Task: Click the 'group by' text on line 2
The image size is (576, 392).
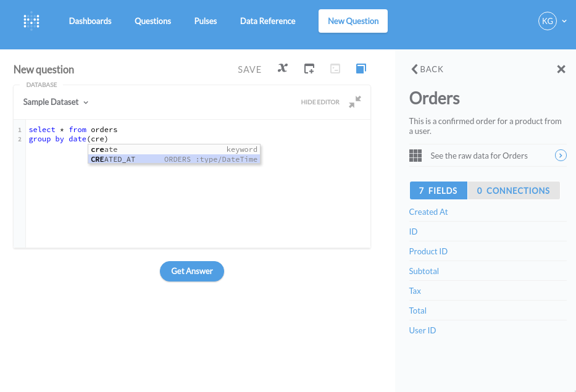Action: click(x=46, y=140)
